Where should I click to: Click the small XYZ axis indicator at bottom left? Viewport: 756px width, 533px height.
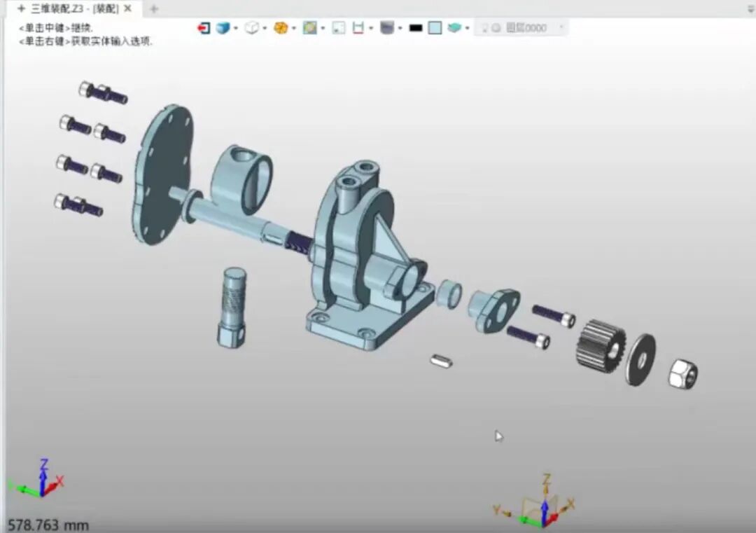tap(36, 479)
